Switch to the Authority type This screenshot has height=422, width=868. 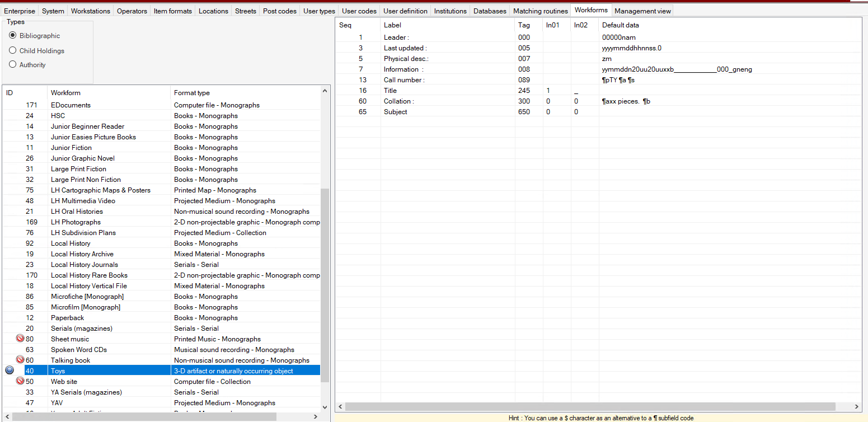tap(12, 64)
